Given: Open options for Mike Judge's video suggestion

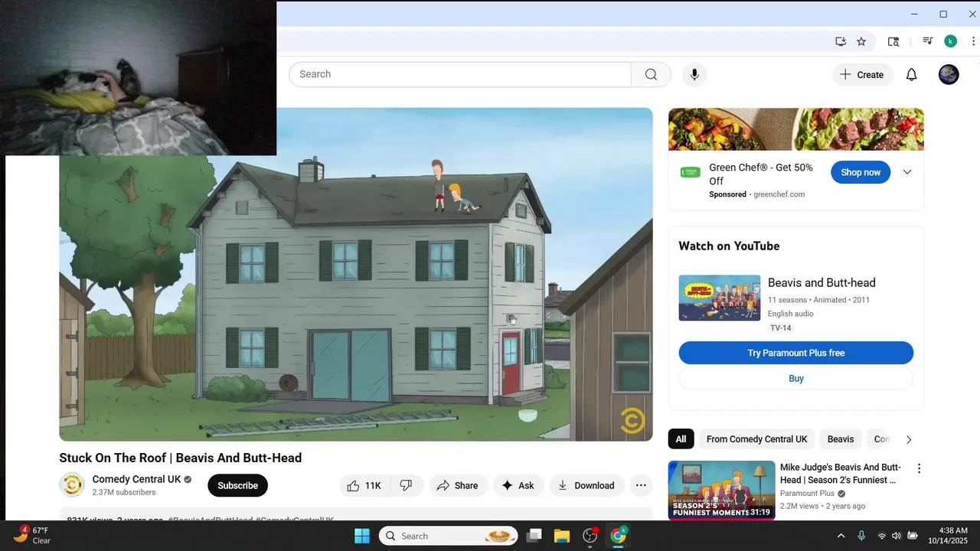Looking at the screenshot, I should point(919,468).
